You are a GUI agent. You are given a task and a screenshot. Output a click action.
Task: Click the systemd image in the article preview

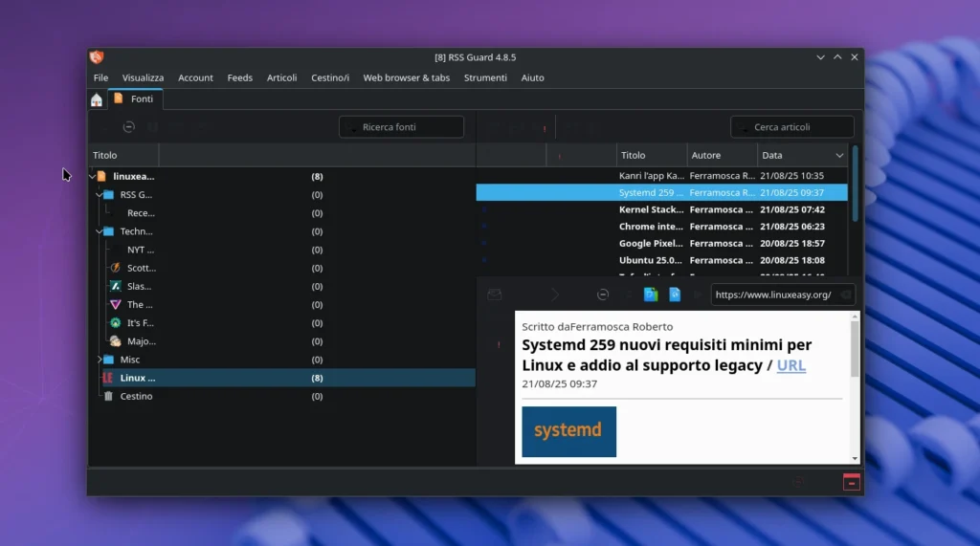coord(568,431)
